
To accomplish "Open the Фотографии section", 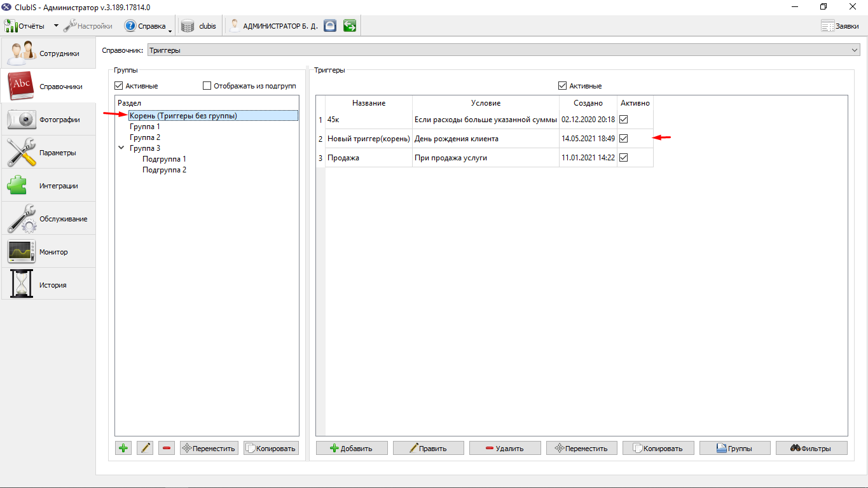I will coord(48,120).
